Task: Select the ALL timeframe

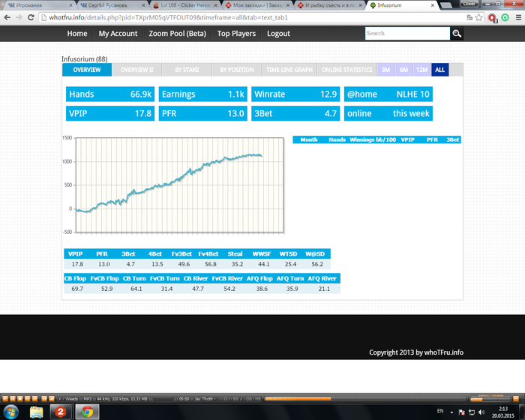Action: coord(440,70)
